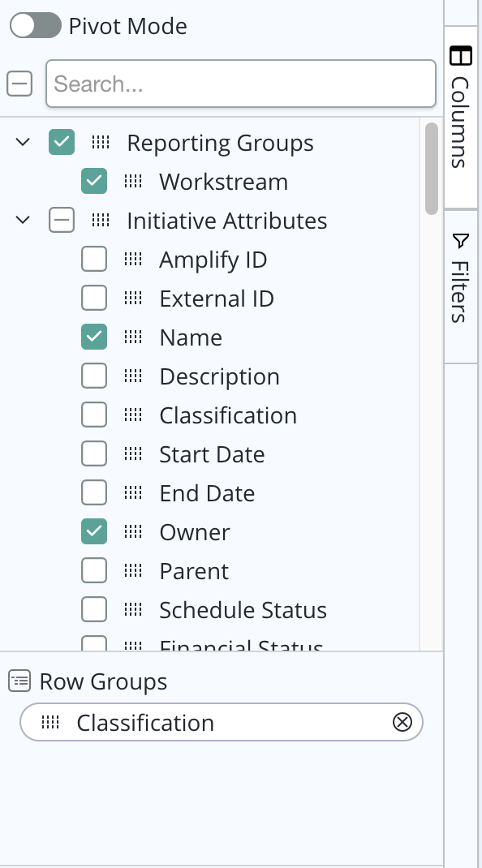
Task: Select the Workstream label
Action: (224, 182)
